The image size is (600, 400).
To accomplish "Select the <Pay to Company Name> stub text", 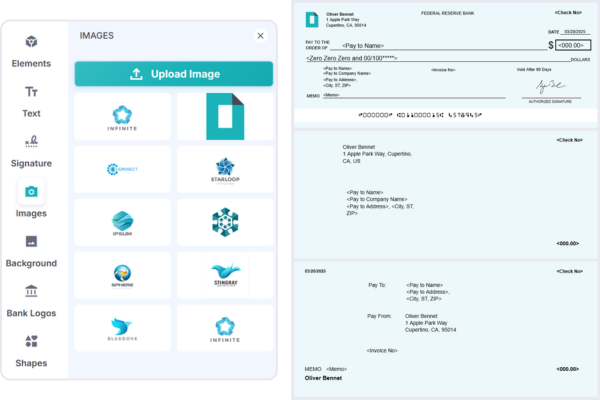I will point(377,199).
